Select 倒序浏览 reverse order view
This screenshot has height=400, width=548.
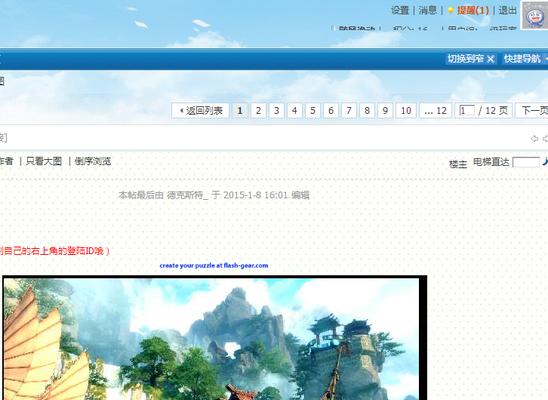(93, 161)
